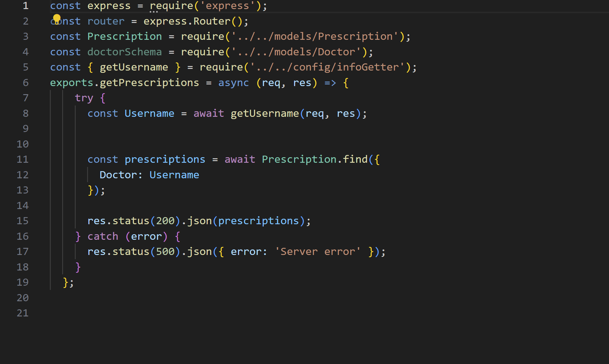This screenshot has width=609, height=364.
Task: Click Username constant declaration on line 8
Action: pos(149,114)
